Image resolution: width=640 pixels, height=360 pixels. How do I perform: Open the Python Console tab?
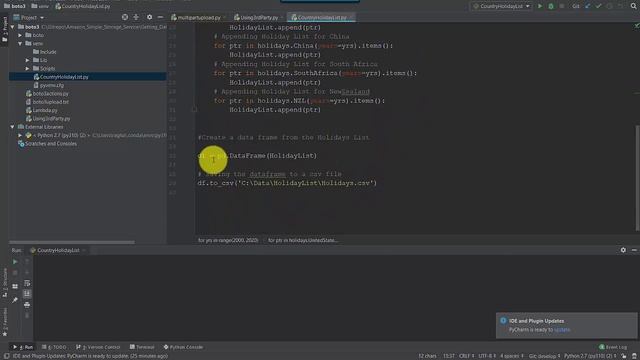(x=183, y=347)
